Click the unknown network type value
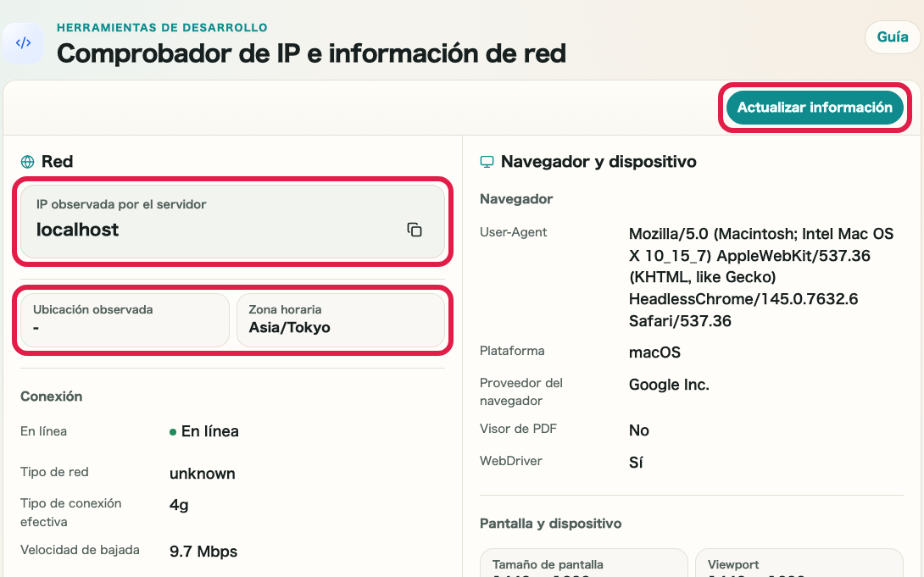This screenshot has height=577, width=924. pyautogui.click(x=202, y=474)
